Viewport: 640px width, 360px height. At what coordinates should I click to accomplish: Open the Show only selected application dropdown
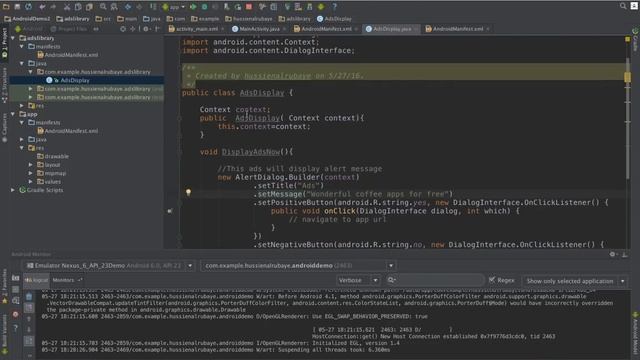[x=574, y=281]
